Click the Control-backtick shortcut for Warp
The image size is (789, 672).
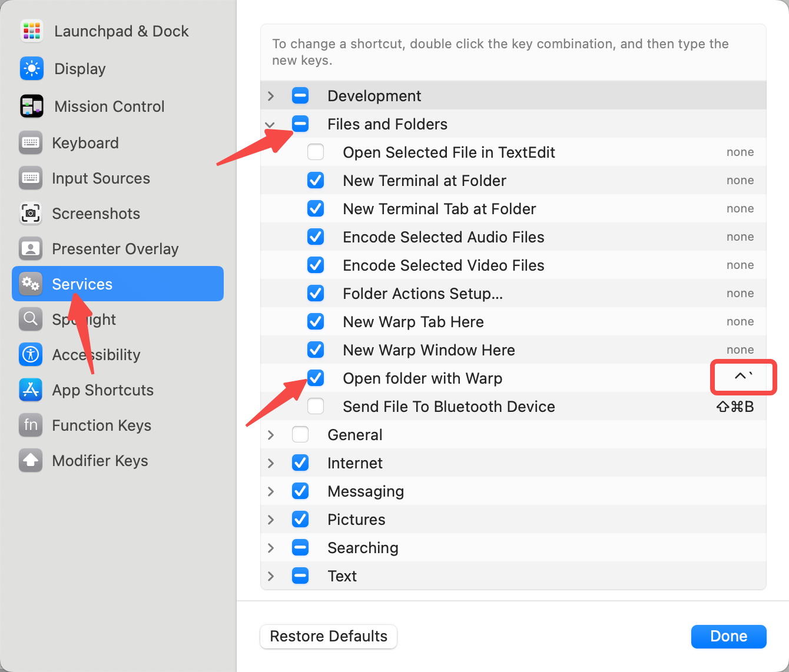point(744,376)
